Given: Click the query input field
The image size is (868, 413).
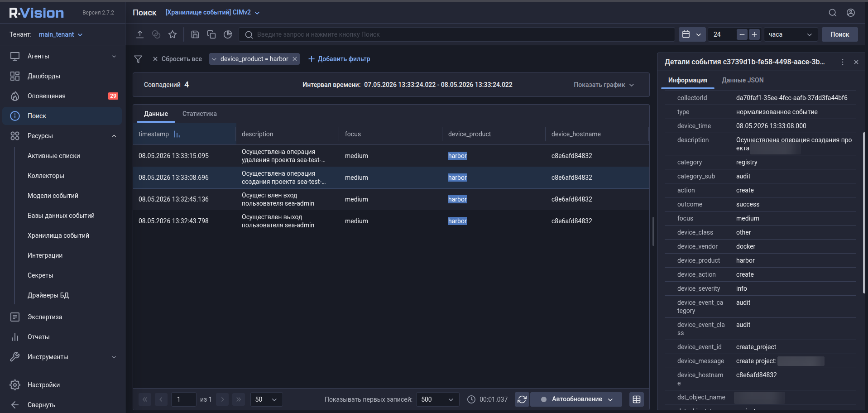Looking at the screenshot, I should 456,34.
